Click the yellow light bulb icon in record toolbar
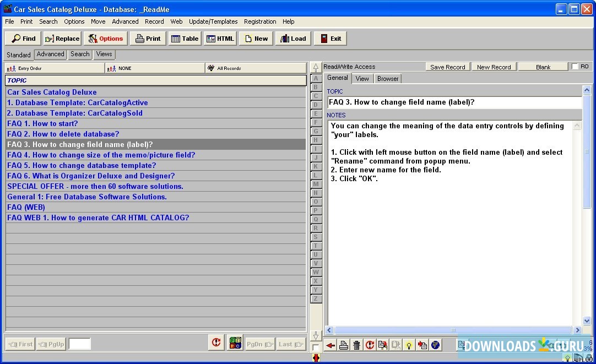This screenshot has width=596, height=364. [x=409, y=345]
